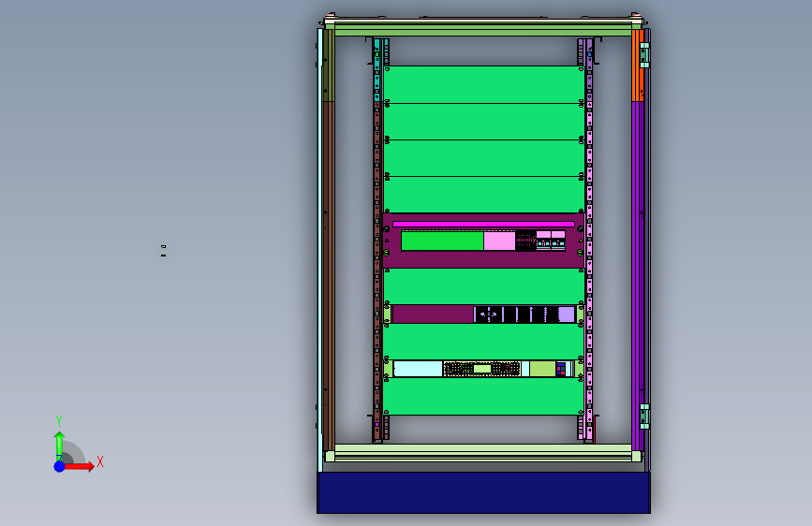Select the bottom pale green frame beam
Viewport: 812px width, 526px height.
click(x=483, y=452)
